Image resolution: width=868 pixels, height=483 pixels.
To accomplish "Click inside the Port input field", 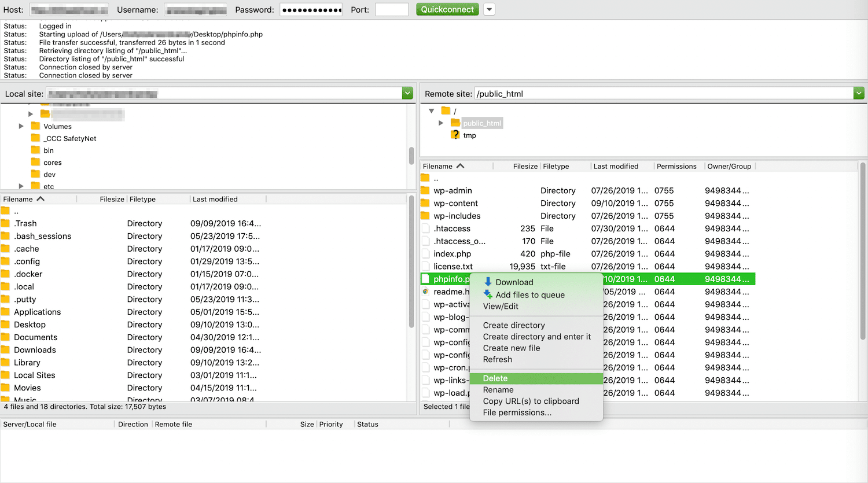I will tap(392, 9).
